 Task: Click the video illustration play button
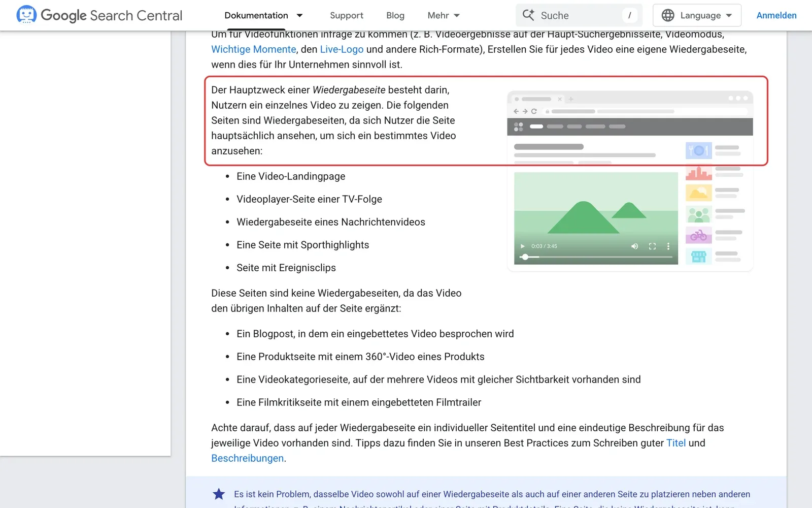[x=523, y=246]
